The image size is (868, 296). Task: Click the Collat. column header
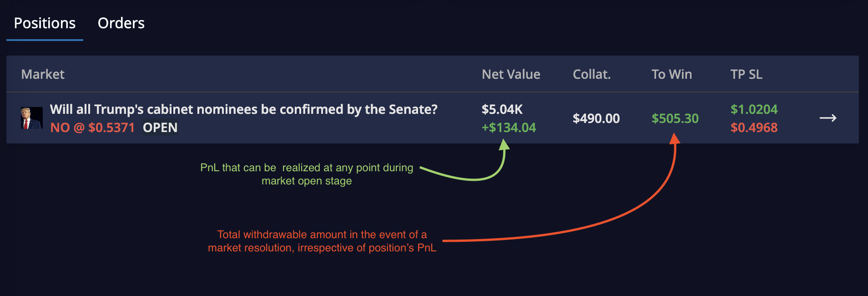tap(591, 74)
